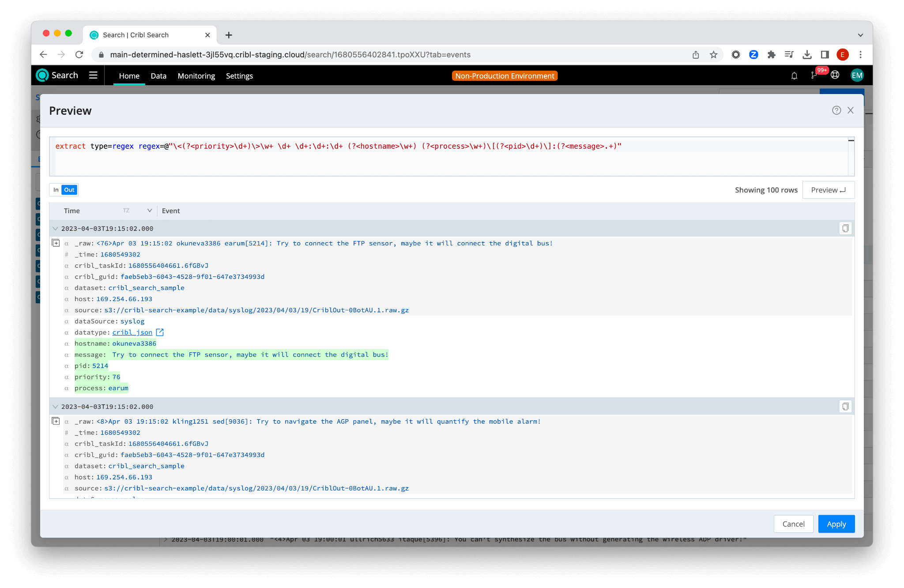The image size is (904, 588).
Task: Click the query editor minimap scrollbar handle
Action: point(851,141)
